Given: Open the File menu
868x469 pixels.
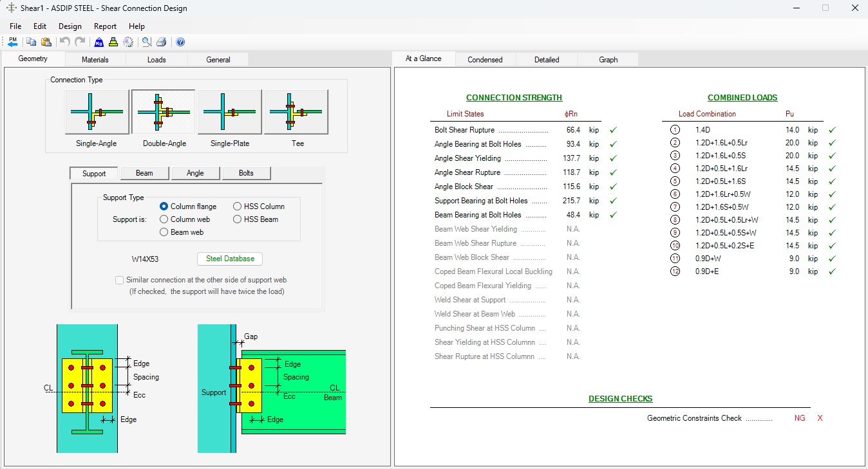Looking at the screenshot, I should coord(15,26).
